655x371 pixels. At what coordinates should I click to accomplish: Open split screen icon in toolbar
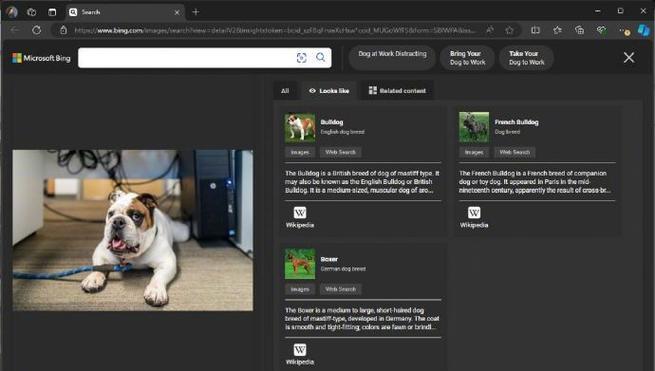pos(535,30)
